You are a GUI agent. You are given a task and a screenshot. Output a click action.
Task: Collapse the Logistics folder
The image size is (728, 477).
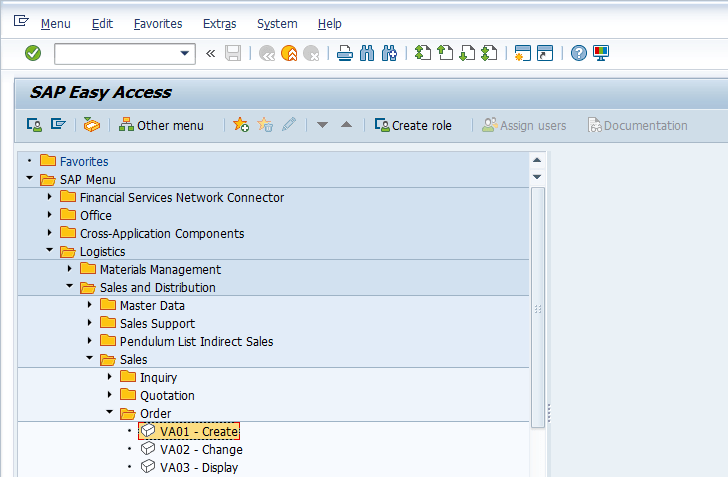pos(49,252)
